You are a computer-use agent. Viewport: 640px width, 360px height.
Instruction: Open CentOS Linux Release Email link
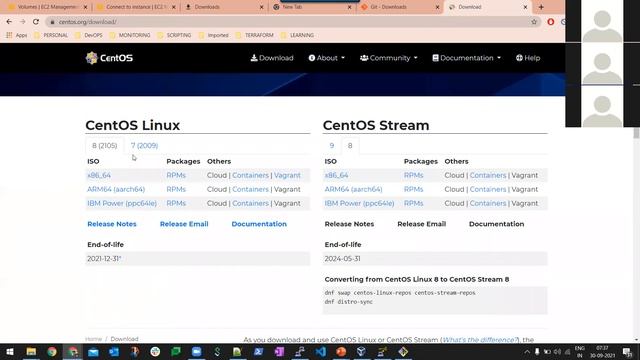point(184,224)
